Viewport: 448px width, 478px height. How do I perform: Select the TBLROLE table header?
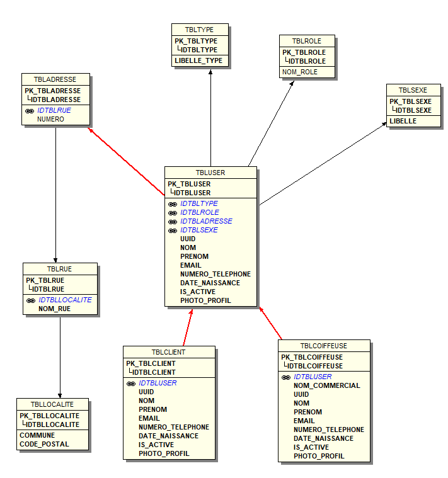(x=307, y=41)
